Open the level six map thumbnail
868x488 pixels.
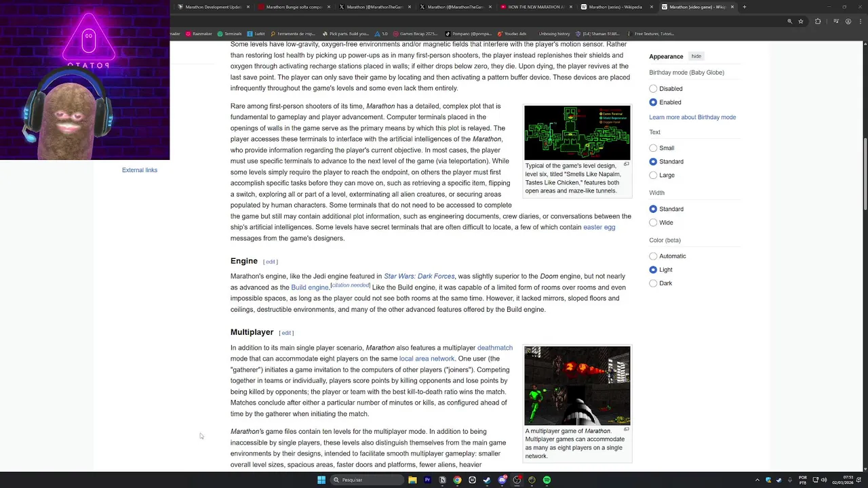point(577,132)
